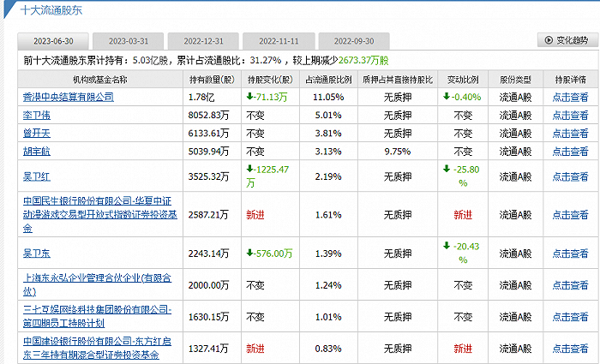The width and height of the screenshot is (600, 364).
Task: Click the -25.80% change ratio cell
Action: point(462,176)
